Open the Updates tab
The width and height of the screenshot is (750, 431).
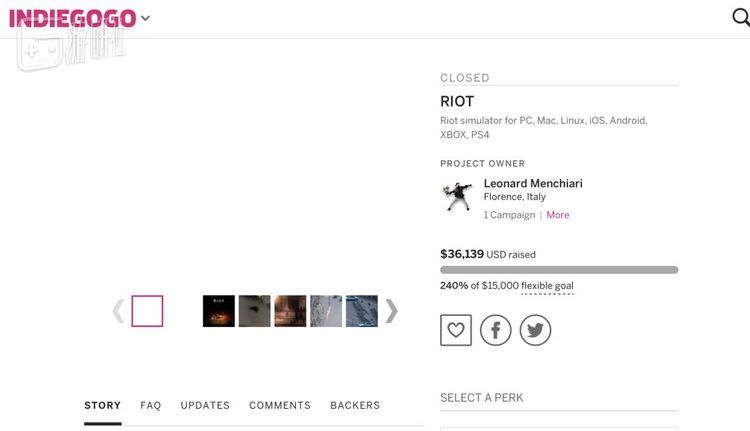(205, 405)
